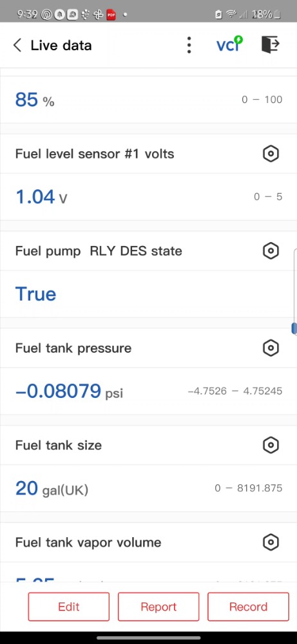The width and height of the screenshot is (297, 644).
Task: Open settings icon for Fuel tank vapor volume
Action: pos(271,542)
